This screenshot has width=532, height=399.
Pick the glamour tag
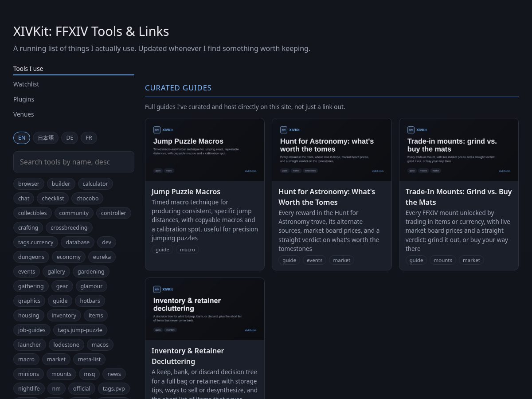(91, 286)
